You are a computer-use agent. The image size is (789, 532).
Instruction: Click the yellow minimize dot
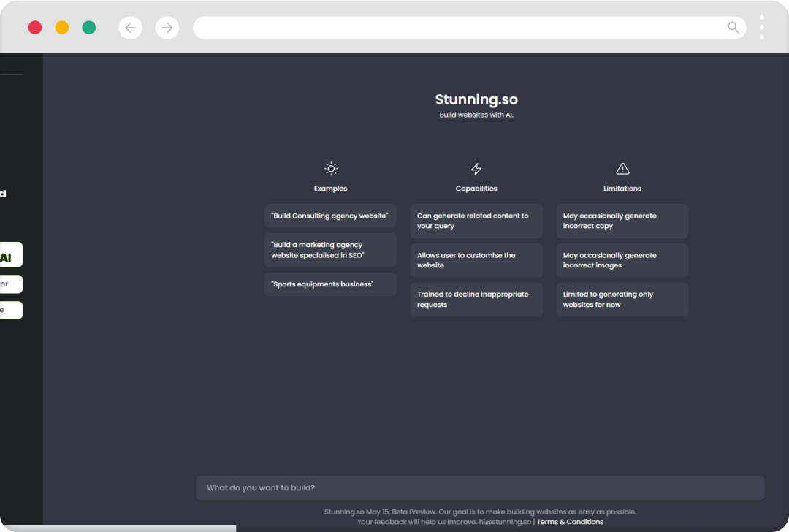(62, 28)
